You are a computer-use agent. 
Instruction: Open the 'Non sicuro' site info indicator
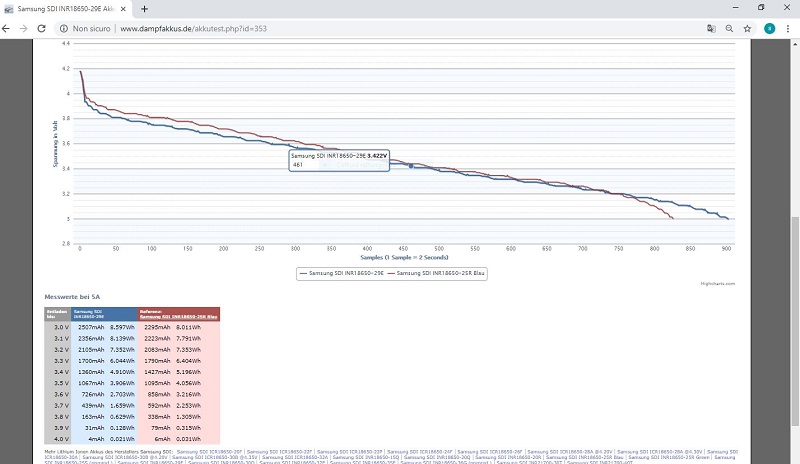point(85,29)
